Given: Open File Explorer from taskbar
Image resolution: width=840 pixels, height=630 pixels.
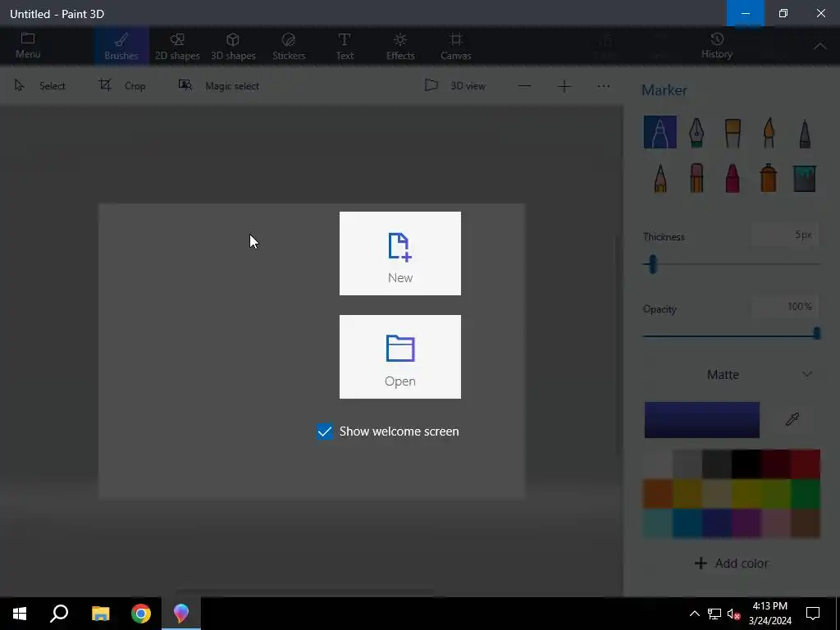Looking at the screenshot, I should (x=100, y=614).
